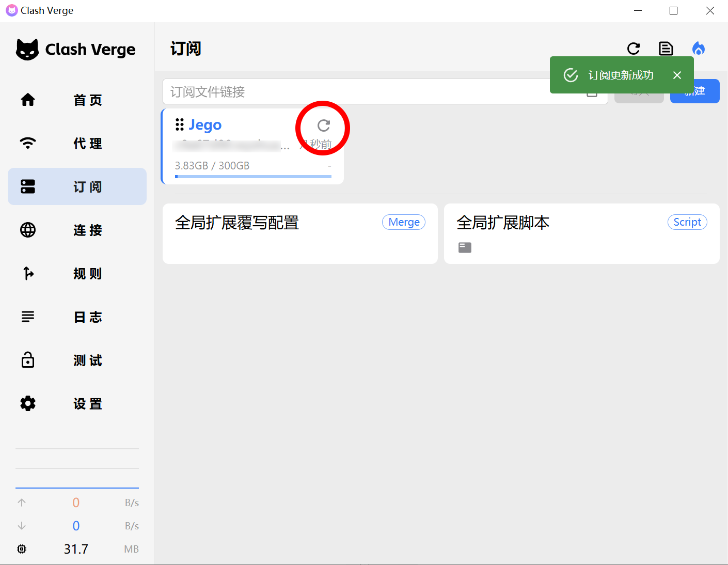This screenshot has width=728, height=565.
Task: Dismiss the 订阅更新成功 notification
Action: coord(677,75)
